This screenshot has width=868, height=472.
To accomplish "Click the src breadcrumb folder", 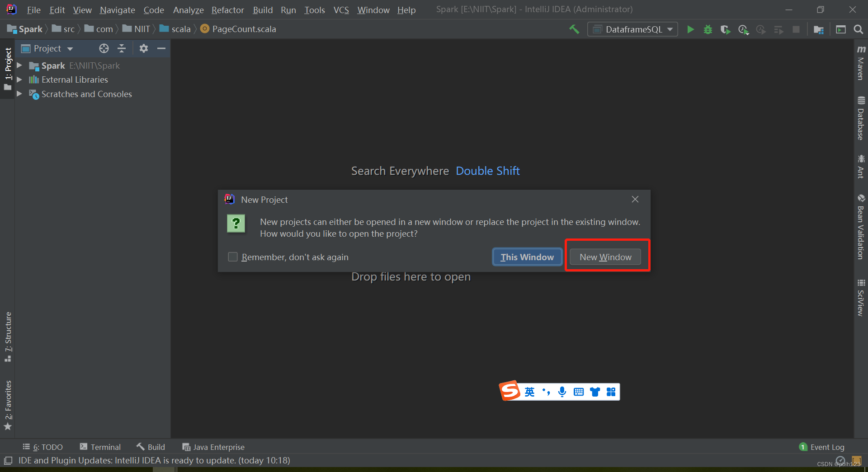I will coord(63,29).
